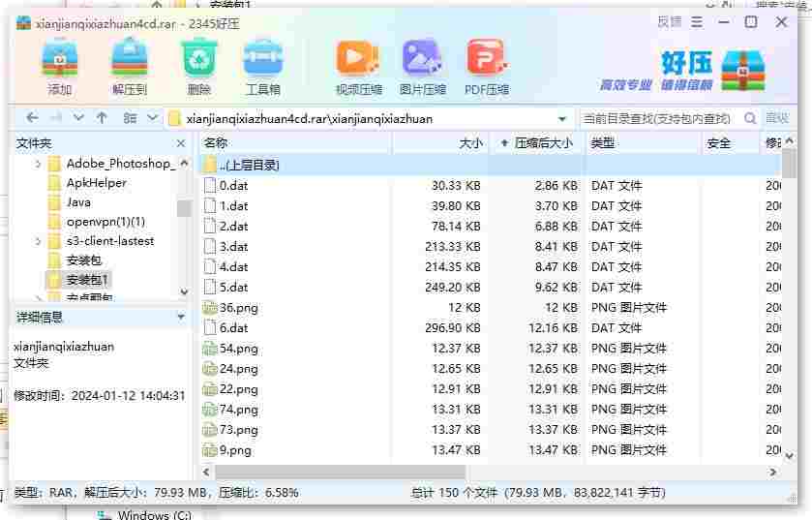The height and width of the screenshot is (520, 812).
Task: Expand the Adobe_Photoshop_ folder node
Action: point(38,165)
